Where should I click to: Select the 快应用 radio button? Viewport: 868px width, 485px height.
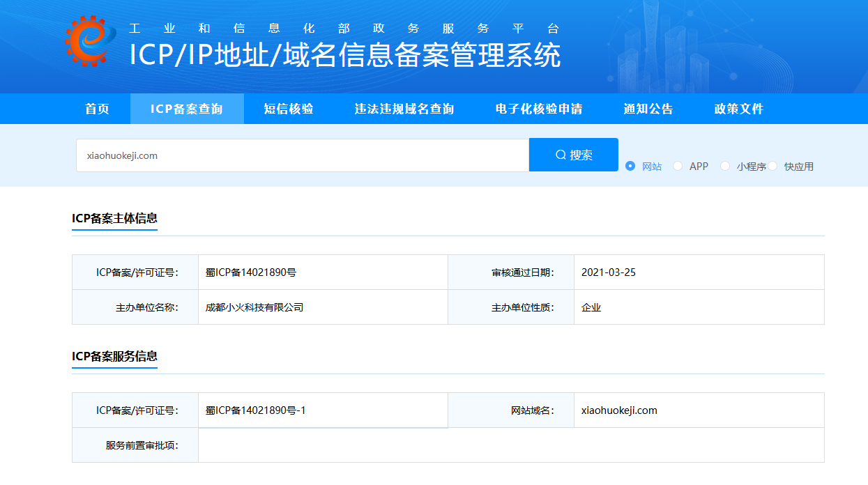click(x=773, y=166)
